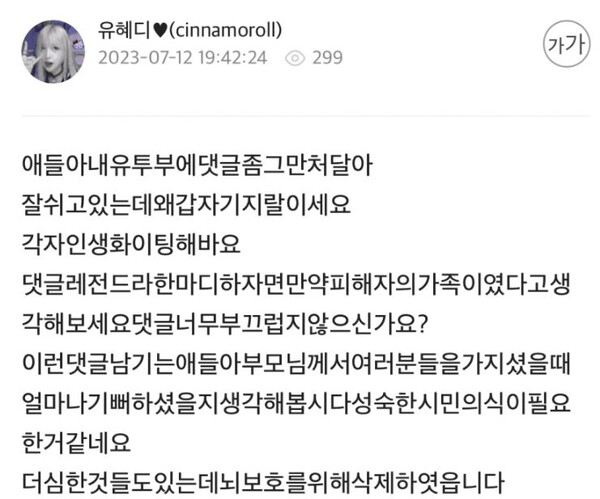Click the user ID (cinnamoroll)
The height and width of the screenshot is (499, 600).
pos(225,30)
